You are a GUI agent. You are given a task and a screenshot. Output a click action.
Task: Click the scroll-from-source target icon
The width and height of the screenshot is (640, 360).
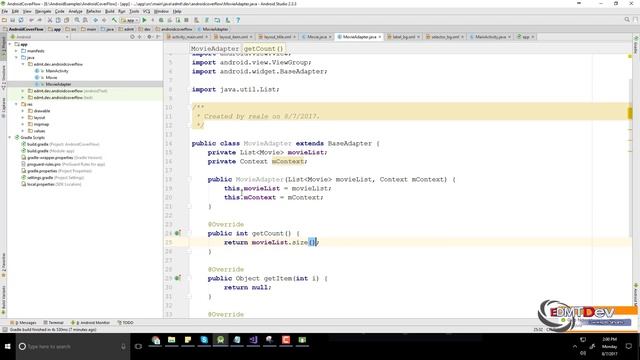click(132, 37)
